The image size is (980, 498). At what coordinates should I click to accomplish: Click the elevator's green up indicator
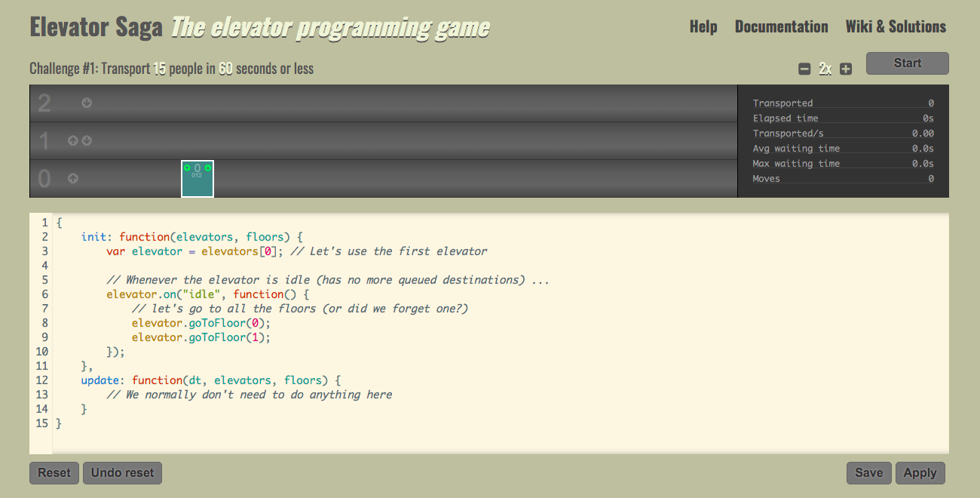click(x=187, y=168)
